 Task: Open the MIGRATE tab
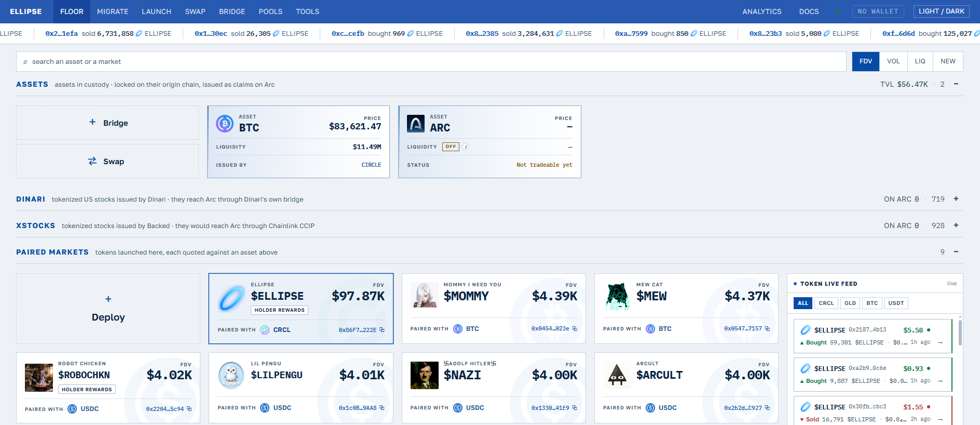[113, 11]
